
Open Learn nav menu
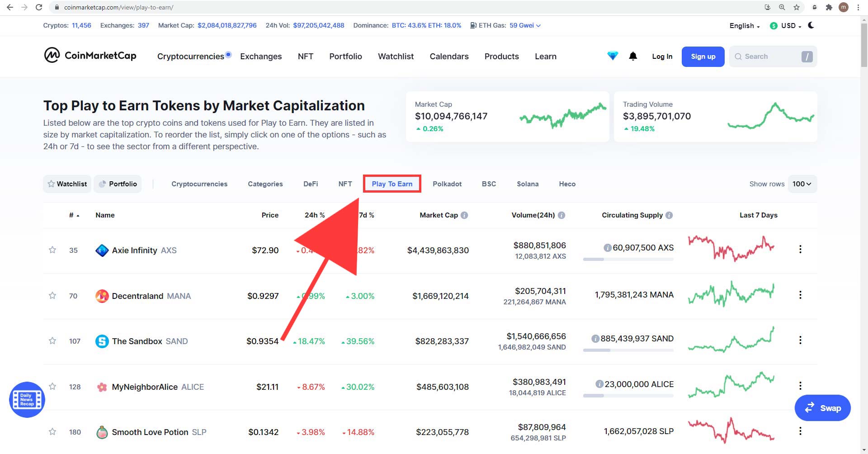coord(546,57)
